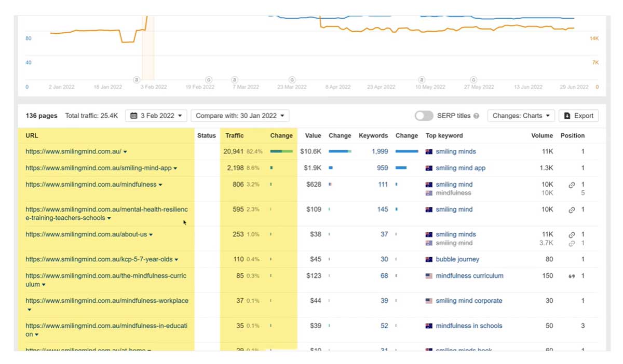This screenshot has height=364, width=623.
Task: Click the 959 keywords count
Action: [x=382, y=168]
